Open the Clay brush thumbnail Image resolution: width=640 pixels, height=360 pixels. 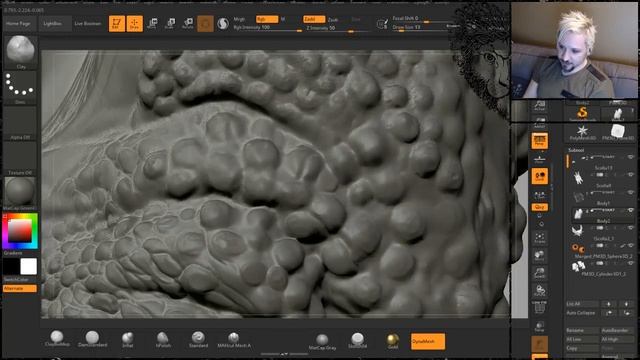[20, 52]
